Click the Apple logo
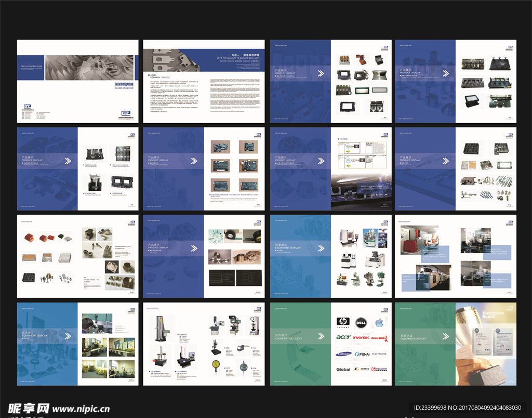Image resolution: width=532 pixels, height=418 pixels. click(379, 322)
